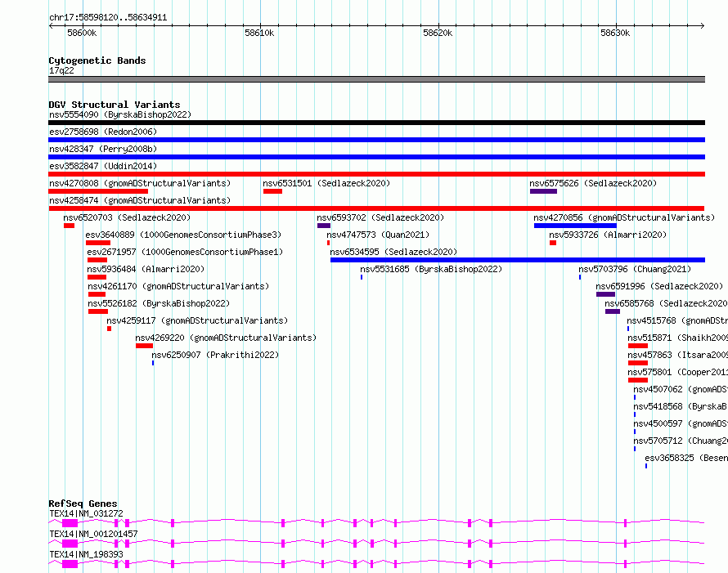Click the nsv4500597 variant label
Viewport: 728px width, 573px height.
[681, 423]
